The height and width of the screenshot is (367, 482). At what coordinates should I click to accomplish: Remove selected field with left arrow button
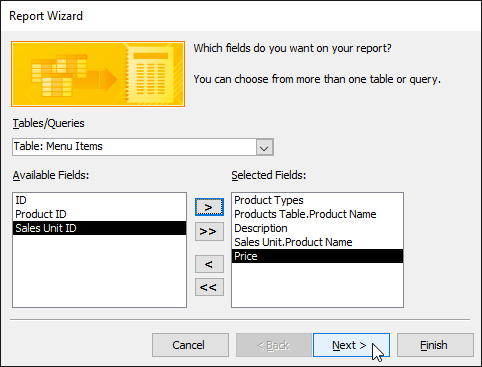coord(209,264)
